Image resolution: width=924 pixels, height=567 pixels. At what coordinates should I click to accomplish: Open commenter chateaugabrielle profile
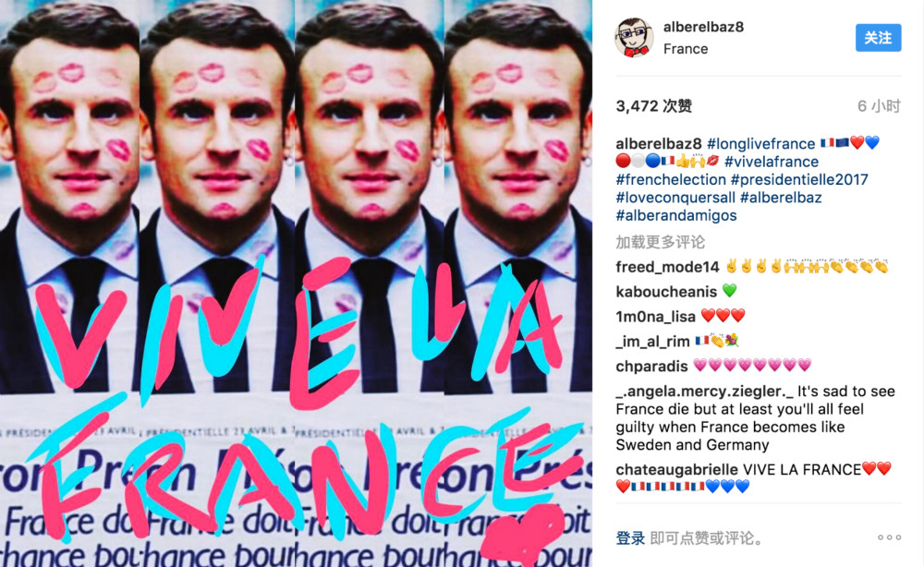676,469
